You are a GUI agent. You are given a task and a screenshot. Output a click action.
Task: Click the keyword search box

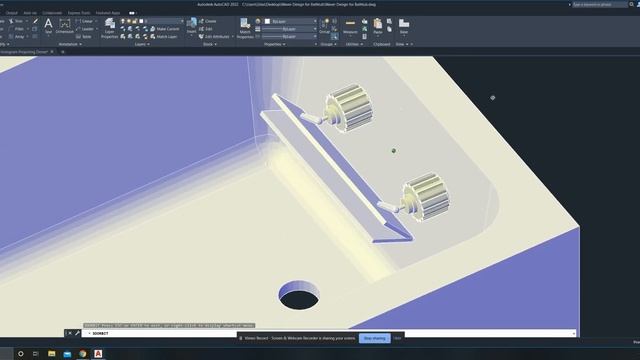(599, 4)
